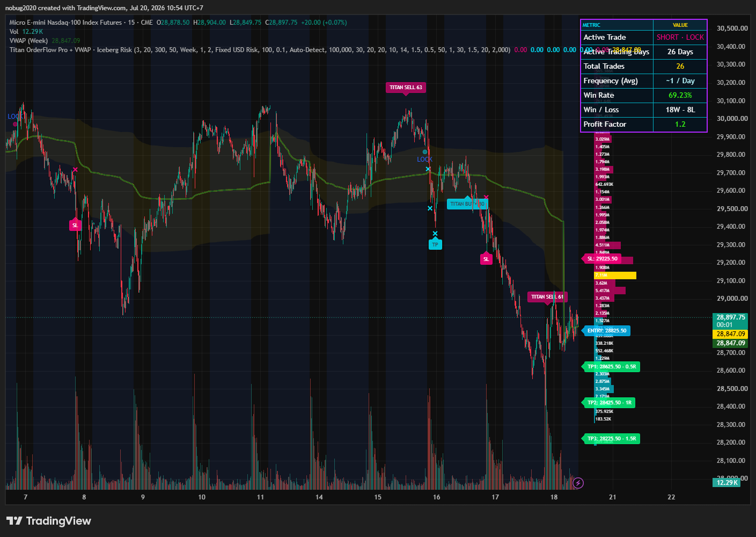Click the SHORT · LOCK status value
Image resolution: width=756 pixels, height=537 pixels.
coord(680,38)
